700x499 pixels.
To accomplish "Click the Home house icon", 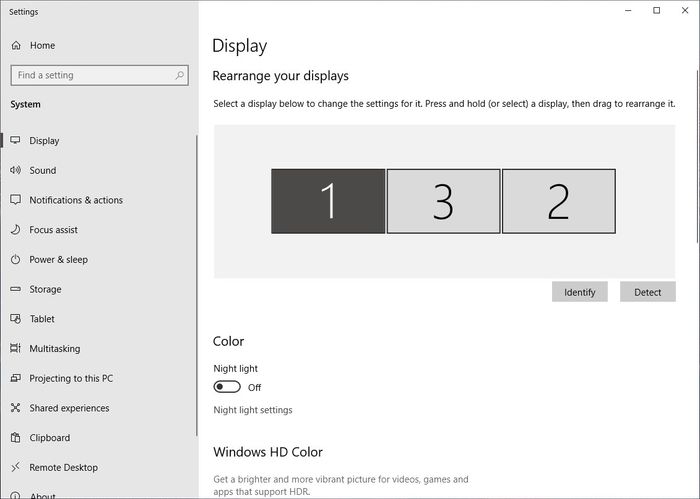I will (16, 45).
